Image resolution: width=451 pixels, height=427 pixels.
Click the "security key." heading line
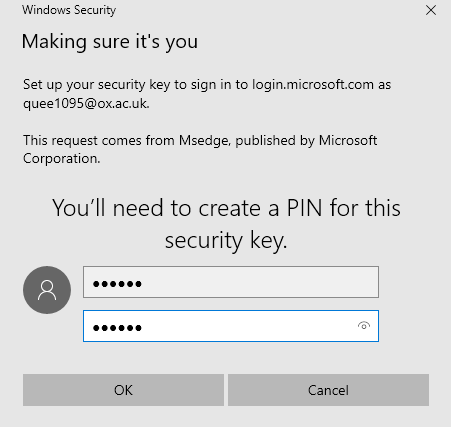click(x=226, y=240)
